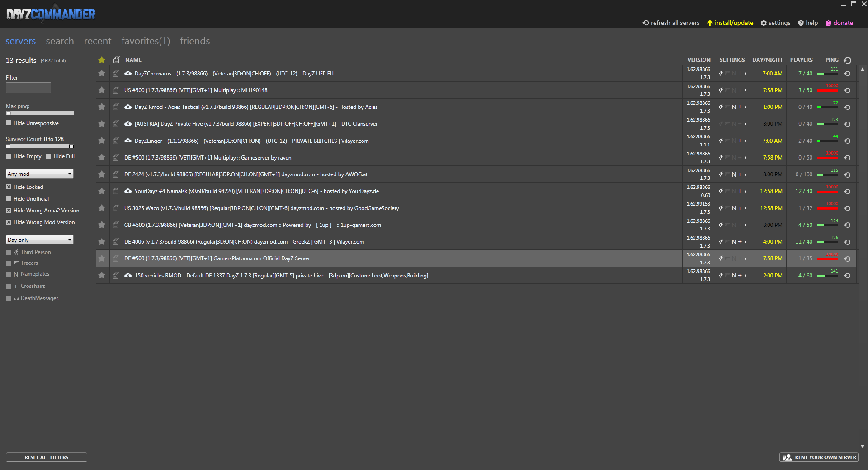The height and width of the screenshot is (470, 868).
Task: Enable the Third Person filter checkbox
Action: [9, 252]
